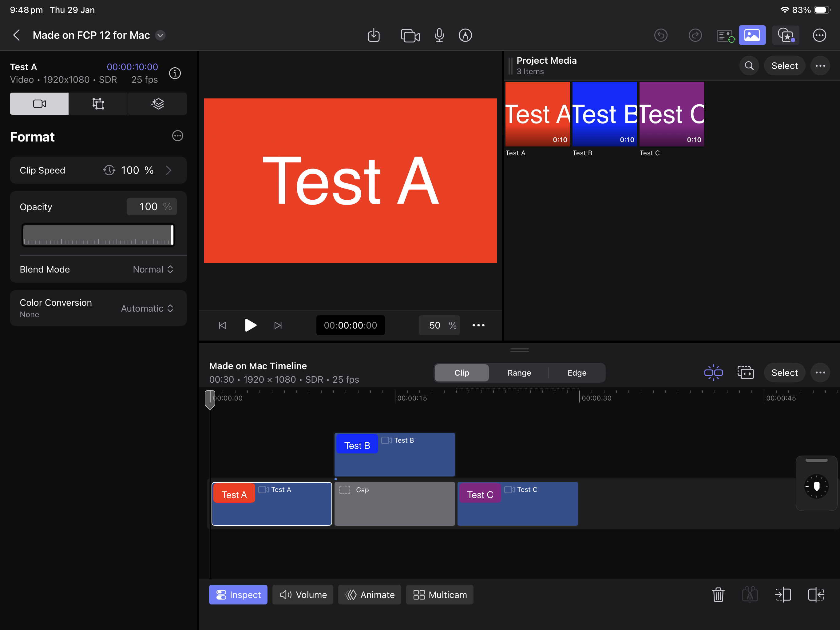Toggle the photo media browser button
The image size is (840, 630).
point(752,35)
